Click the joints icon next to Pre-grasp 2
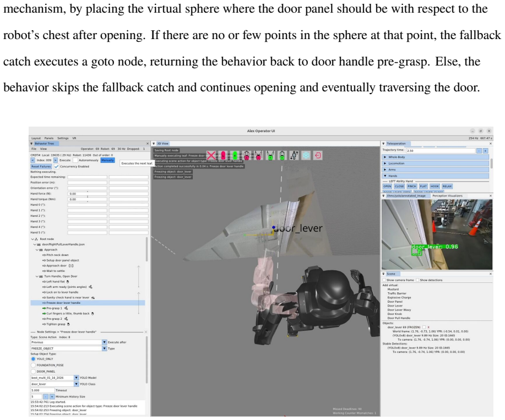This screenshot has height=420, width=505. [66, 319]
